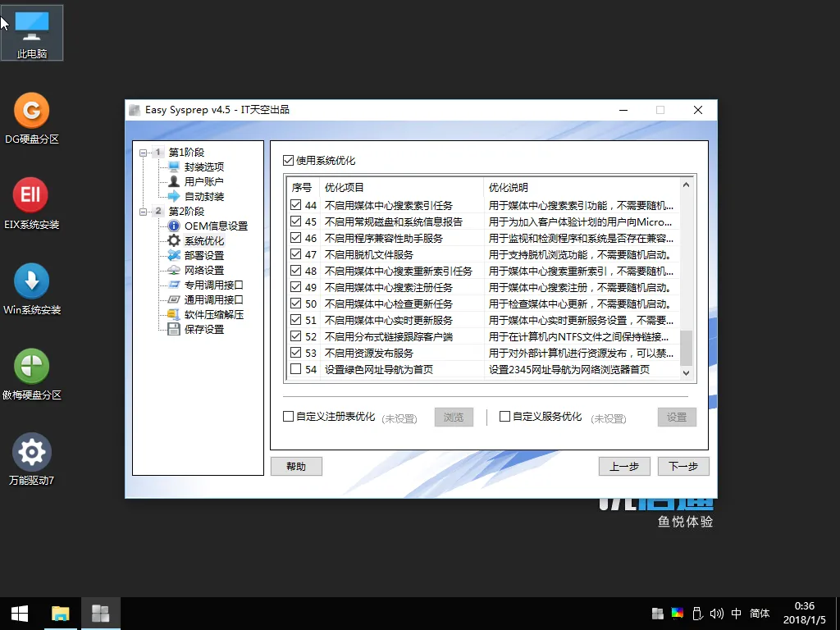Image resolution: width=840 pixels, height=630 pixels.
Task: Go back with the 上一步 button
Action: (x=624, y=467)
